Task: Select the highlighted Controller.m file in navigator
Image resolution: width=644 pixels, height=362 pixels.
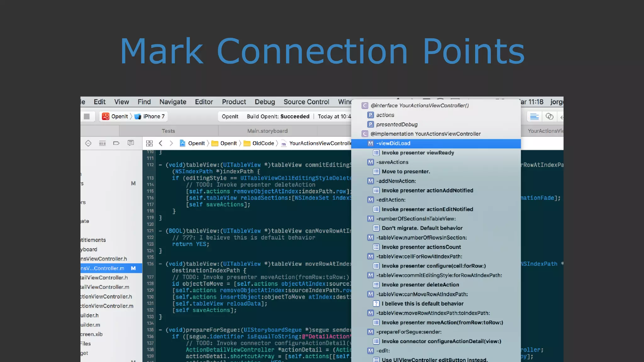Action: (111, 268)
